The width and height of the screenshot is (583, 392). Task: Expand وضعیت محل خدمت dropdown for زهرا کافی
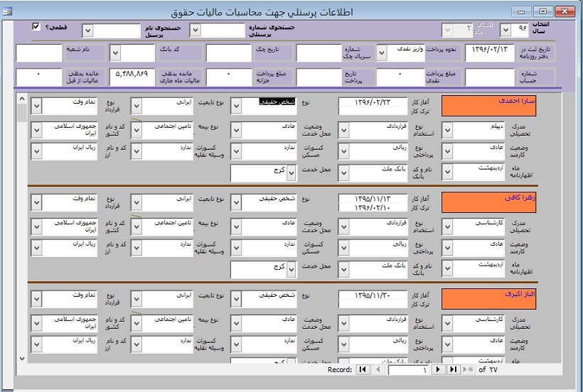pyautogui.click(x=236, y=227)
